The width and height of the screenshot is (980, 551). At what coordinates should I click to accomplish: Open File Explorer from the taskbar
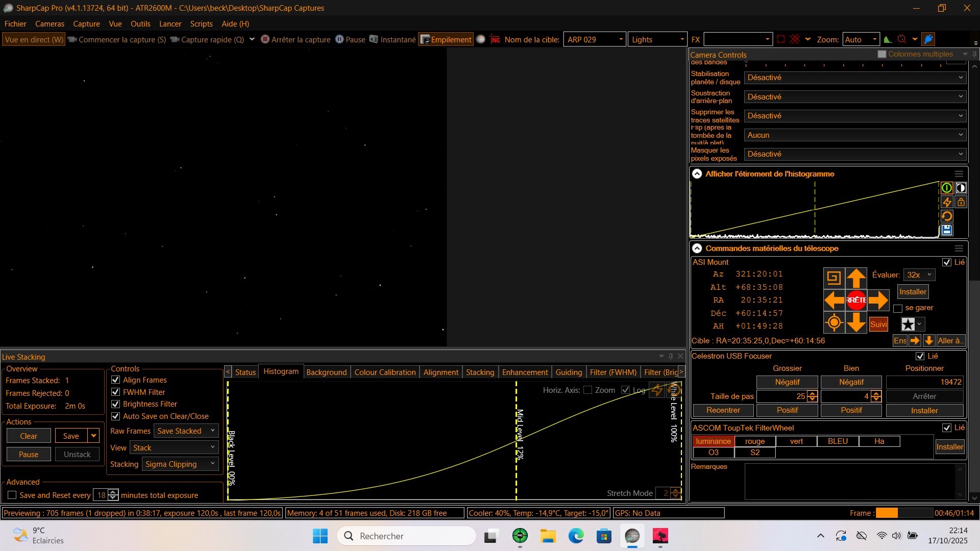click(x=548, y=536)
